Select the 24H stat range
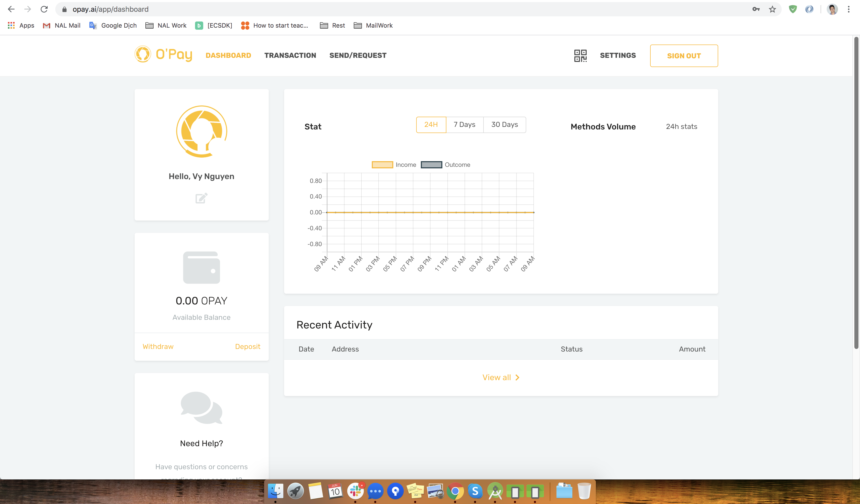Image resolution: width=860 pixels, height=504 pixels. [431, 125]
